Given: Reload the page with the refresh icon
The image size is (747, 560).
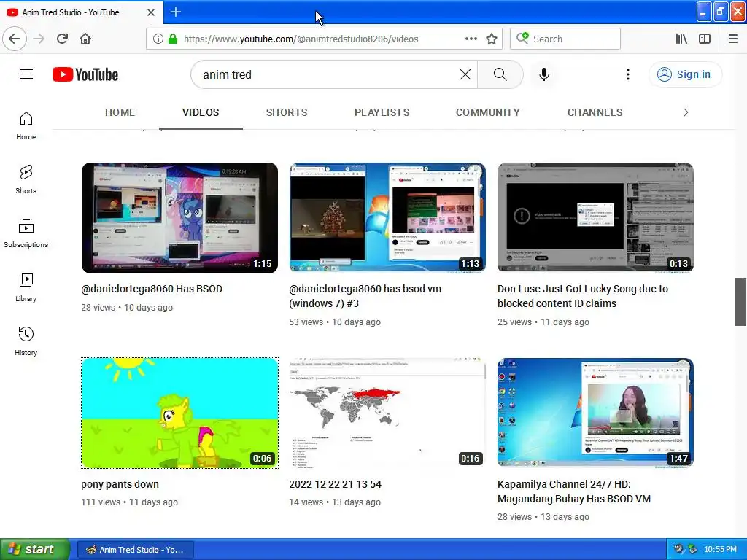Looking at the screenshot, I should (62, 39).
